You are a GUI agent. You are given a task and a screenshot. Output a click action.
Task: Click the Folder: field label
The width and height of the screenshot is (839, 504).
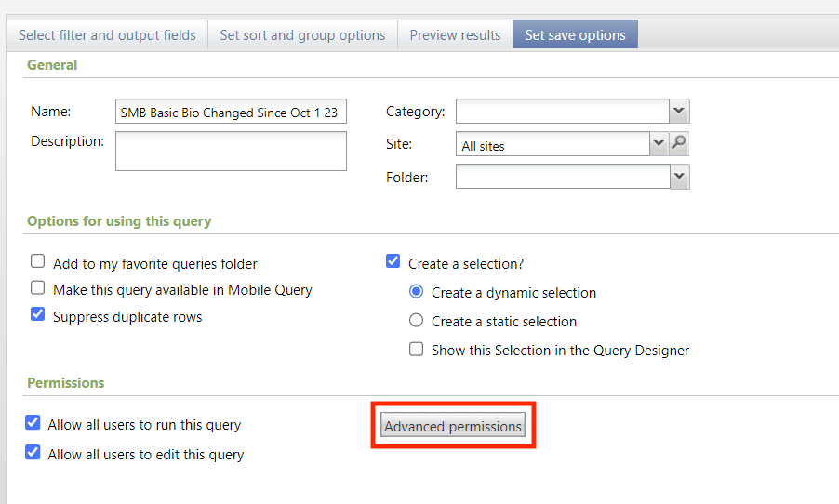click(407, 177)
